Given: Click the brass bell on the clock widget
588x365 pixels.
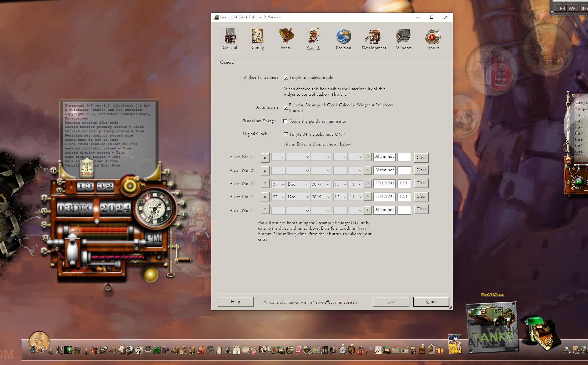Looking at the screenshot, I should point(130,186).
